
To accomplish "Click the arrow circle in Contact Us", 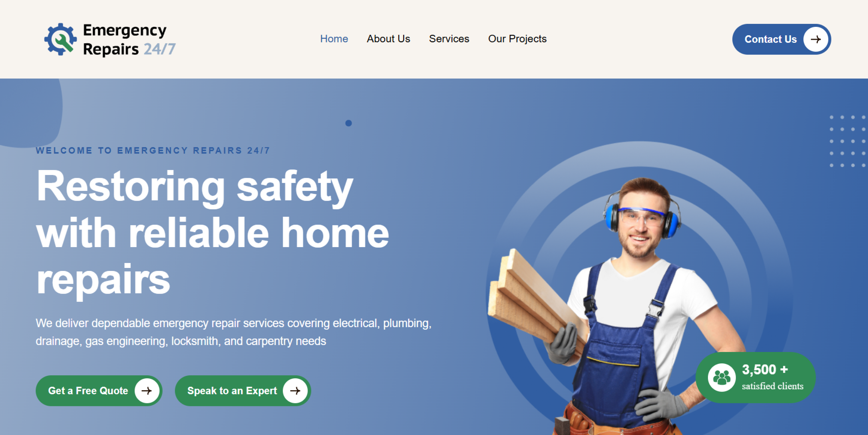I will 815,39.
